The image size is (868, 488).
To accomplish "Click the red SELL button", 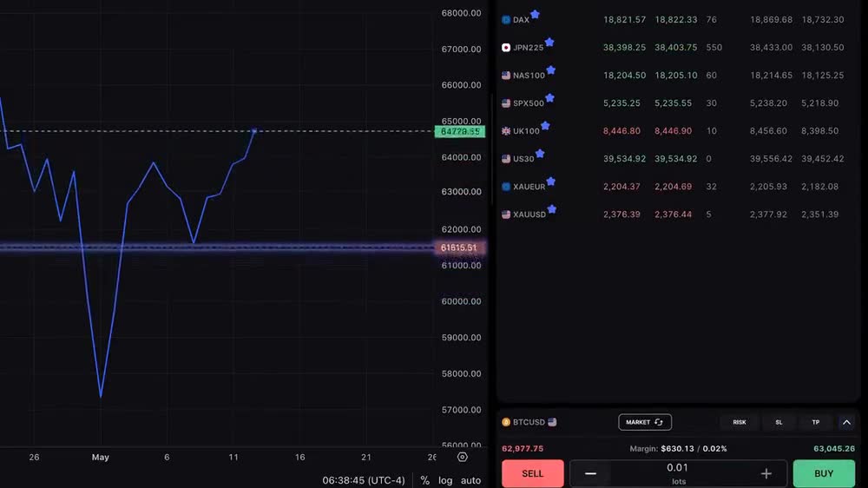I will click(x=533, y=473).
